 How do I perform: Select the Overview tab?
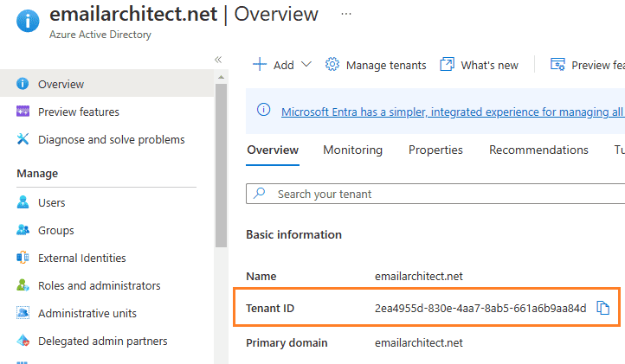[x=273, y=150]
